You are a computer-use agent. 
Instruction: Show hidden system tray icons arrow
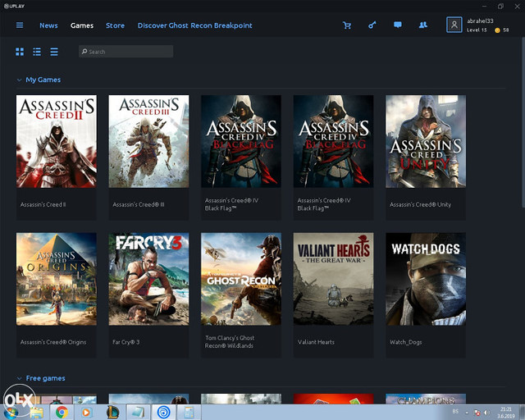467,413
